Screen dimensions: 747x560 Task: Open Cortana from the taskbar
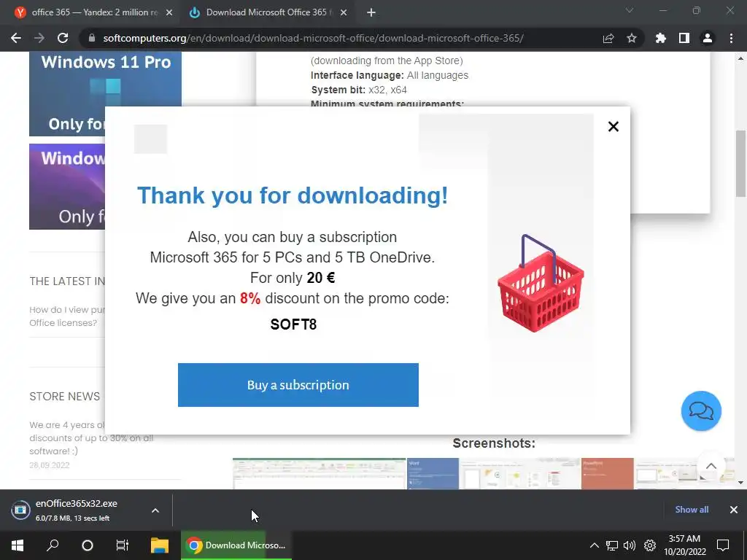88,545
